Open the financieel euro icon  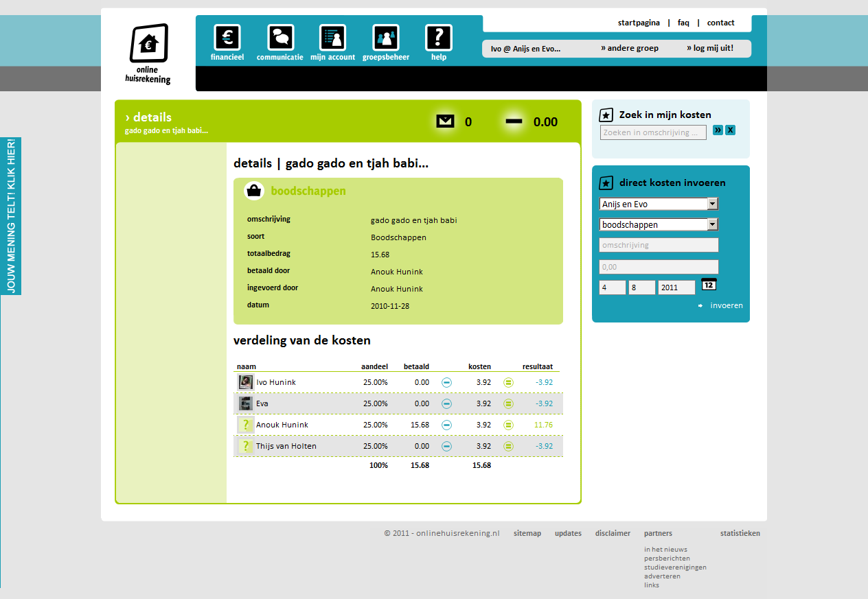[x=227, y=38]
